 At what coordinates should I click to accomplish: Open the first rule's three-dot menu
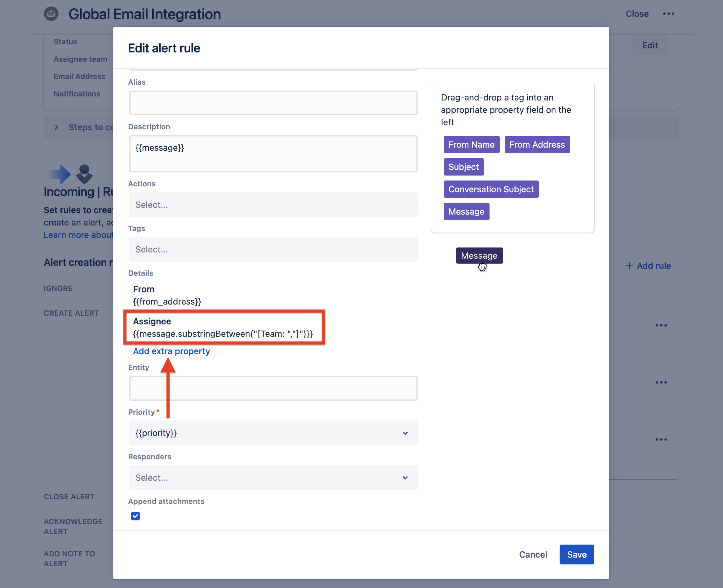click(x=661, y=325)
